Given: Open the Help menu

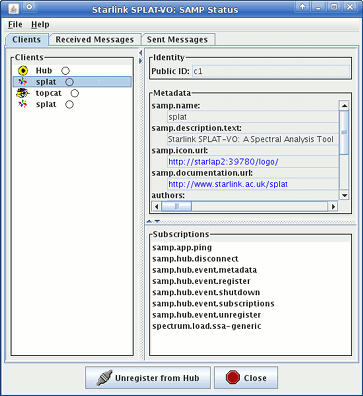Looking at the screenshot, I should click(x=40, y=25).
